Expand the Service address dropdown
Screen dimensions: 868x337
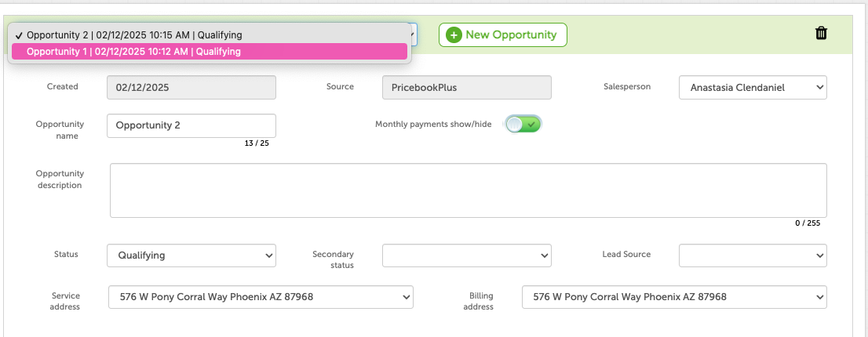click(261, 297)
